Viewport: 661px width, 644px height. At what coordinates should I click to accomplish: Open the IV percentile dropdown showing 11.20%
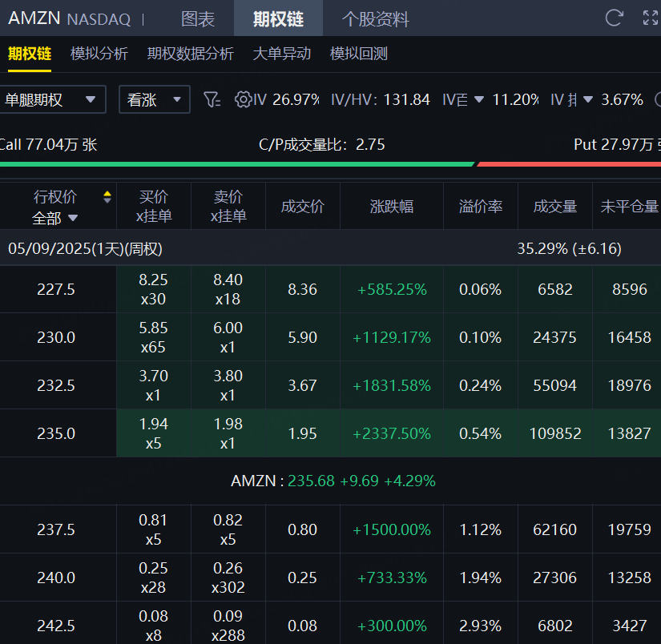pos(479,99)
